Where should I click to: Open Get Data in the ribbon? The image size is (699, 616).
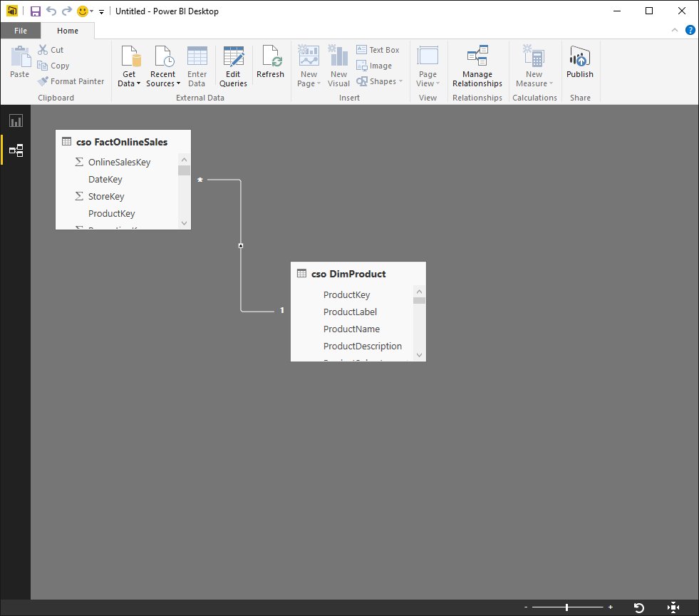128,65
